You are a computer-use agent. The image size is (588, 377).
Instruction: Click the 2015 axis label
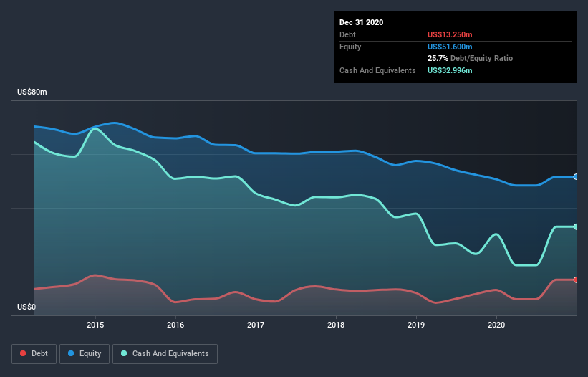(95, 325)
